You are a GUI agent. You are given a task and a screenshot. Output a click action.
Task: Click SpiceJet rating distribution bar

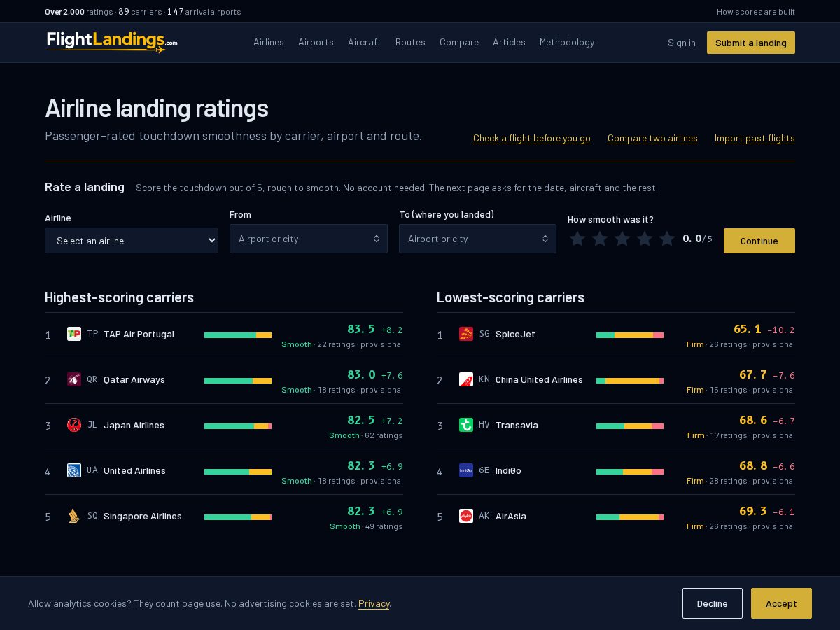(x=630, y=335)
